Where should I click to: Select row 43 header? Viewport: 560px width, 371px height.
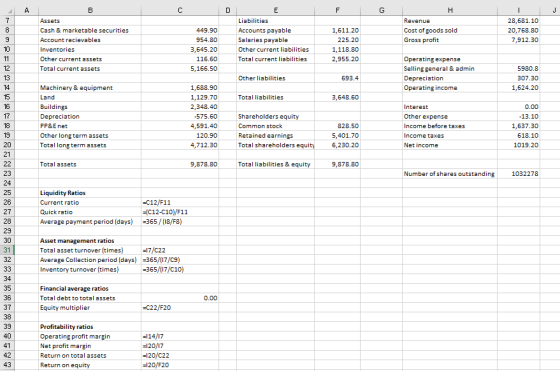click(x=7, y=365)
